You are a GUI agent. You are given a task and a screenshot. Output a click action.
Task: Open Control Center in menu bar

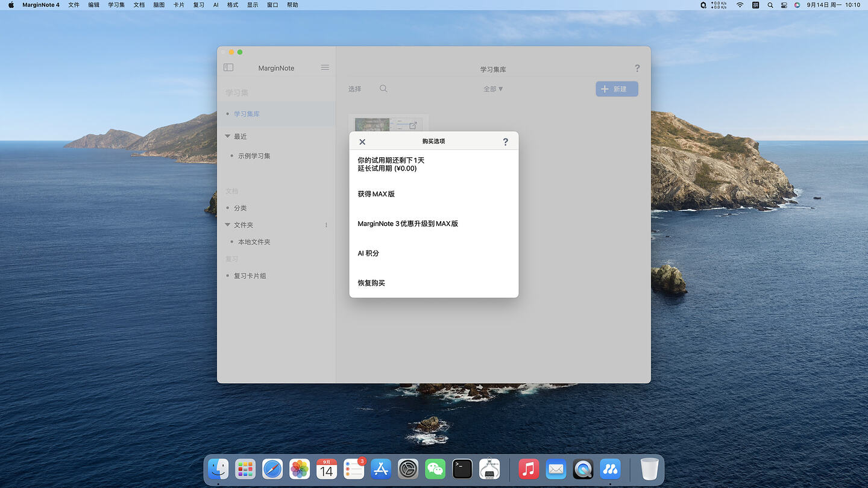click(784, 5)
